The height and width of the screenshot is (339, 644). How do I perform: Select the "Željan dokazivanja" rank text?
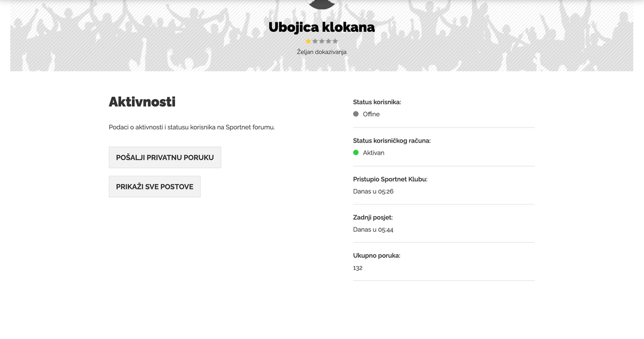[x=321, y=52]
